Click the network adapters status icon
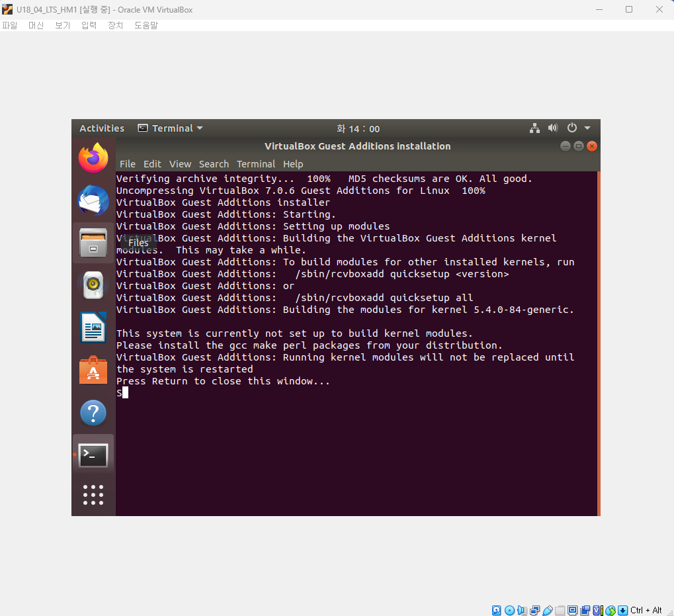Viewport: 674px width, 616px height. pyautogui.click(x=534, y=610)
